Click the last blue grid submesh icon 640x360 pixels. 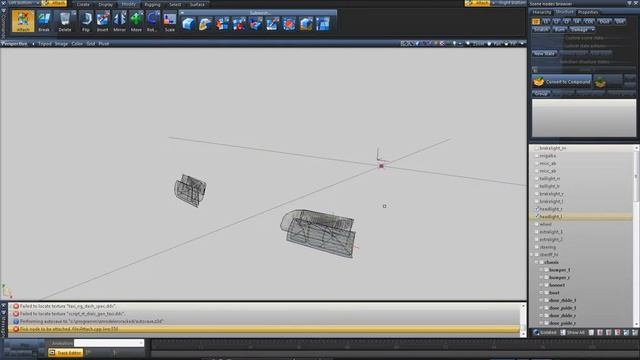tap(322, 24)
